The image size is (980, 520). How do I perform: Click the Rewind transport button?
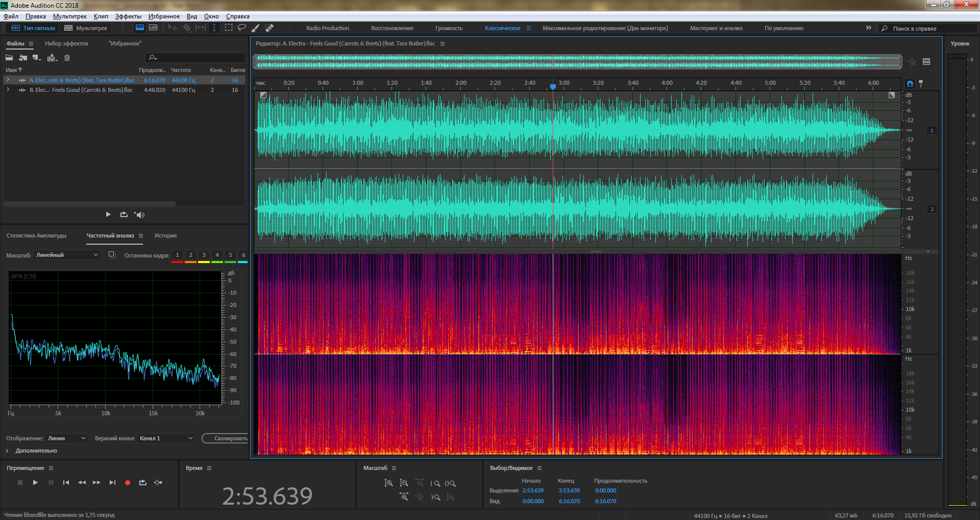82,482
